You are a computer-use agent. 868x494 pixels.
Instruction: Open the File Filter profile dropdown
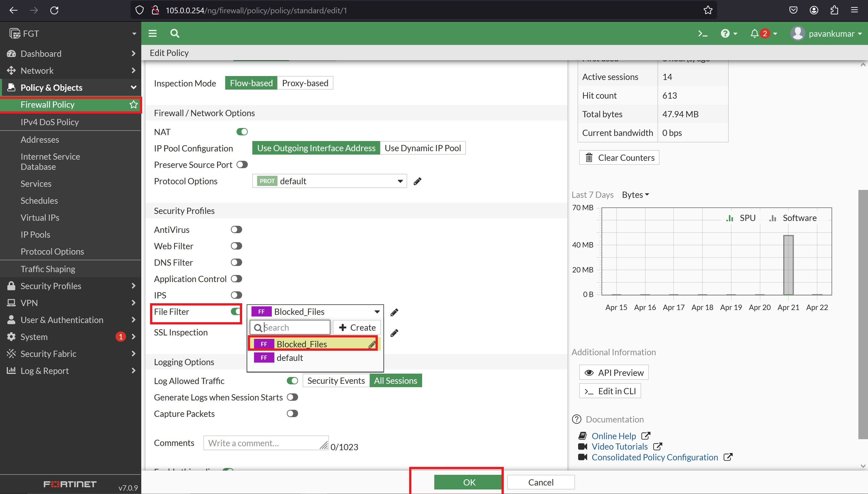coord(377,311)
